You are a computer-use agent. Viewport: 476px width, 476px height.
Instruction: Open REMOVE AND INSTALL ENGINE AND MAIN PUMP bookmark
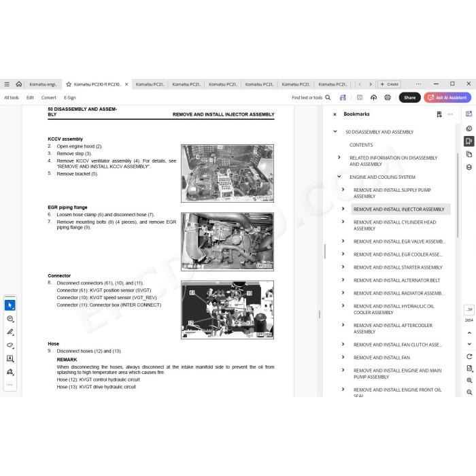tap(397, 373)
